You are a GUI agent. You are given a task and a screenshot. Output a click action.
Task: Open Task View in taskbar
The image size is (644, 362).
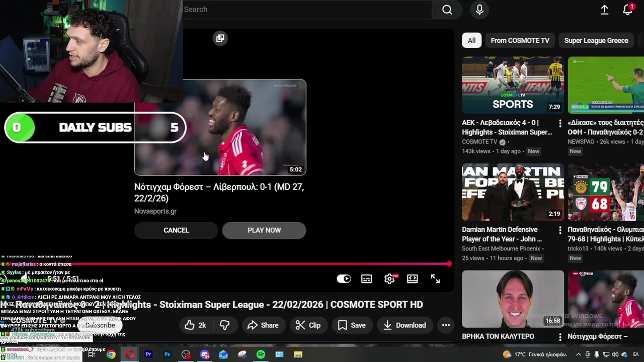click(92, 354)
